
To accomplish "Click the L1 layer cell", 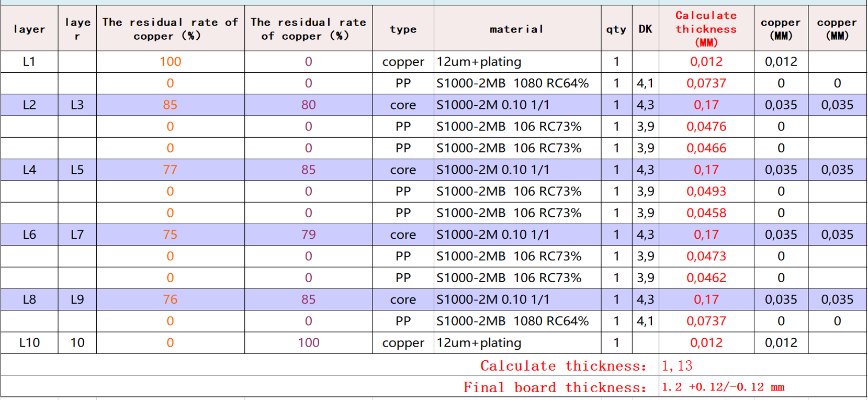I will point(29,62).
